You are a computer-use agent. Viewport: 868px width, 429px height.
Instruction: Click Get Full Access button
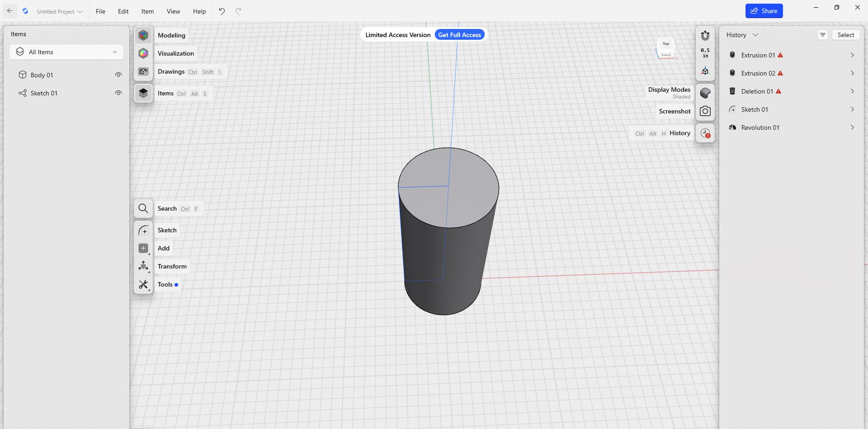click(x=459, y=35)
